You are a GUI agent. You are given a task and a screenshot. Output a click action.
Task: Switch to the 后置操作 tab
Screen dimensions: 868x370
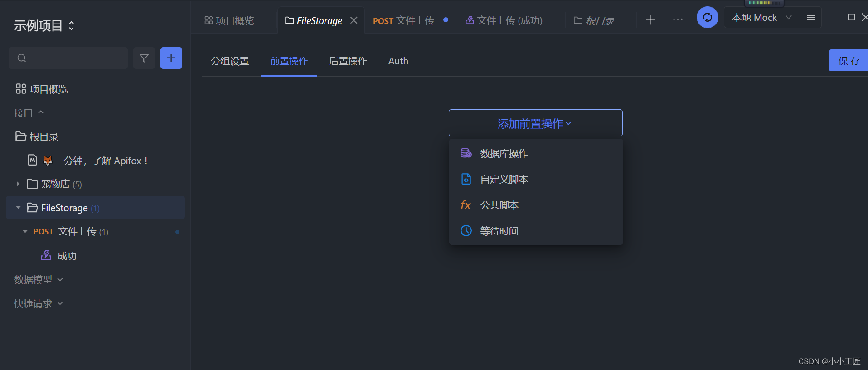(348, 61)
